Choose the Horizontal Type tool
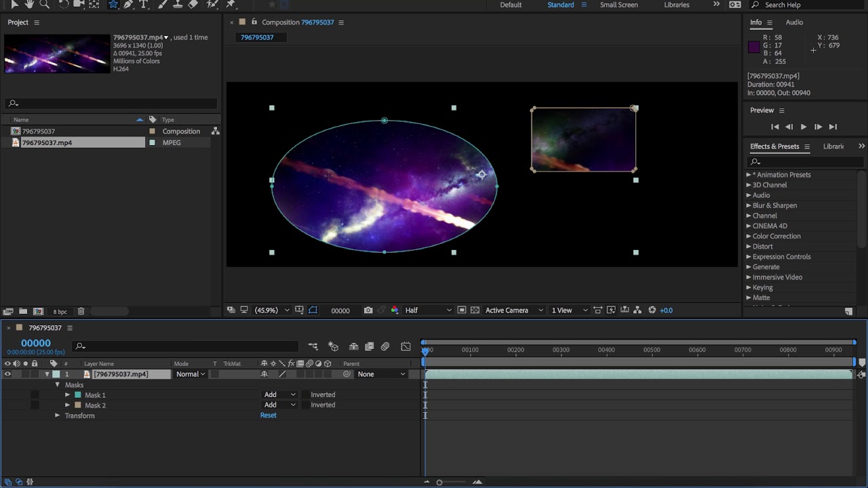 coord(144,5)
